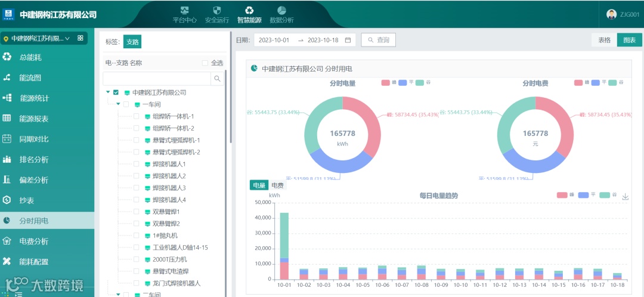The width and height of the screenshot is (644, 297).
Task: Click the device icon next to 焊接机器人1
Action: (148, 165)
